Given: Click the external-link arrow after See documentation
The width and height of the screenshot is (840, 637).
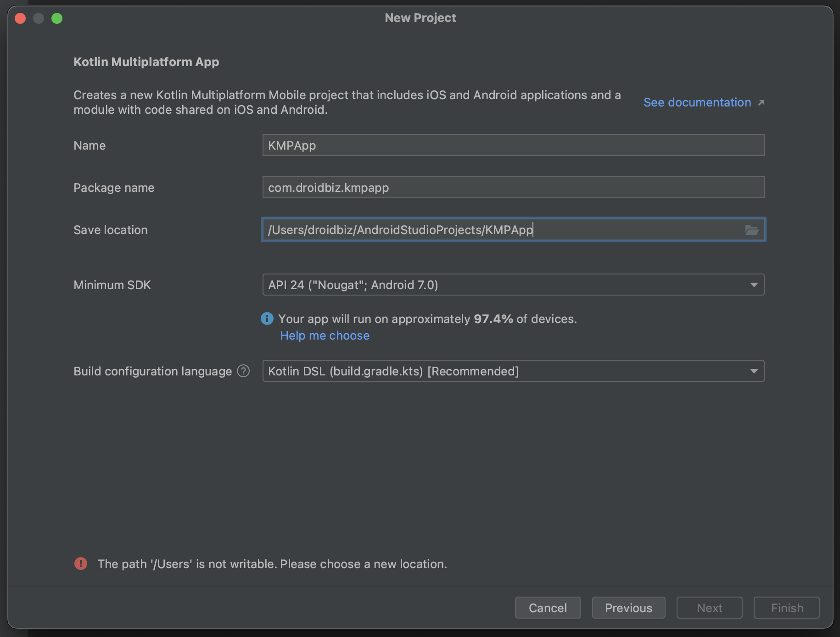Looking at the screenshot, I should [x=762, y=103].
